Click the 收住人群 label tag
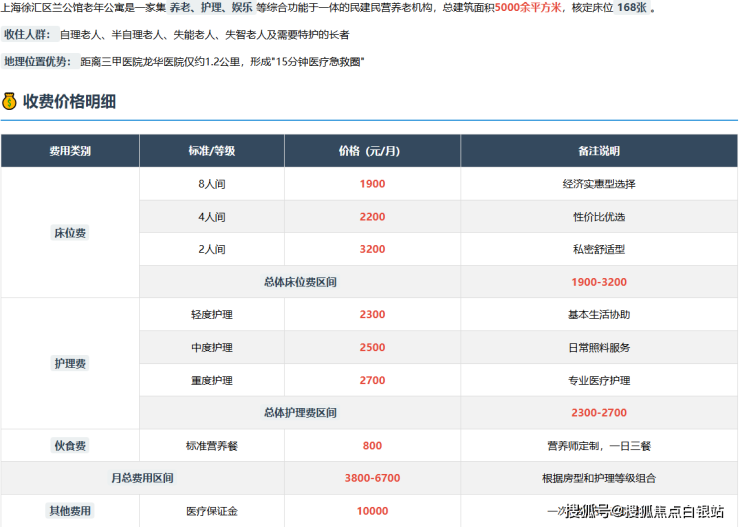 (x=27, y=34)
